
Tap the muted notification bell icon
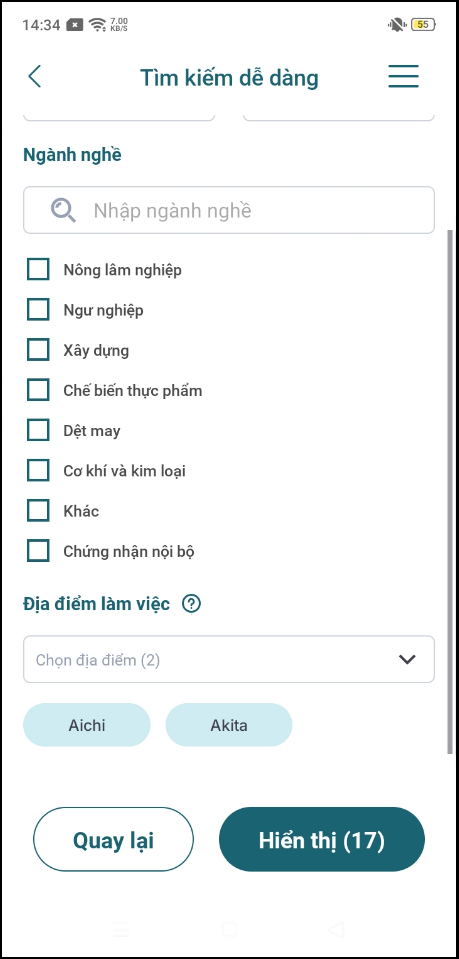(x=397, y=24)
